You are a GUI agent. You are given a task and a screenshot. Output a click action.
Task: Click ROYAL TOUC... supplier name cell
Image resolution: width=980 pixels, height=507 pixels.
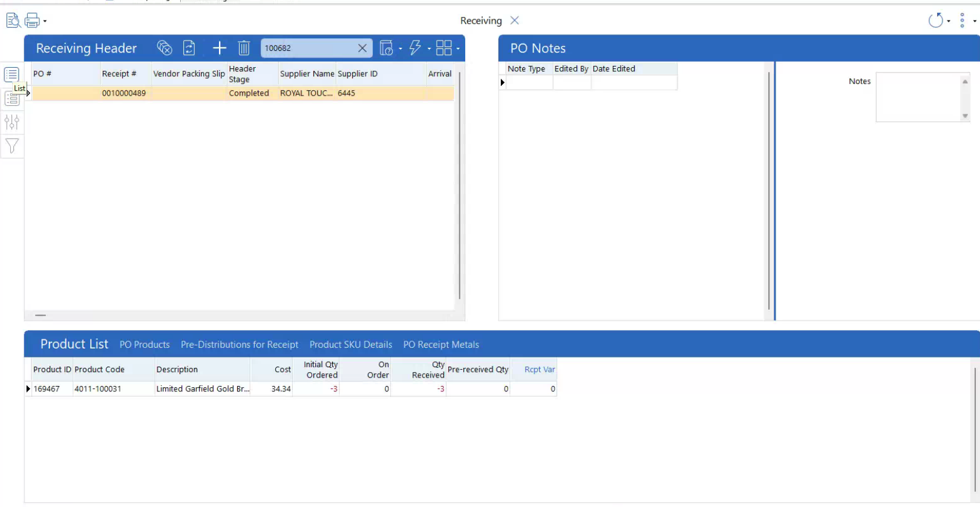tap(307, 93)
